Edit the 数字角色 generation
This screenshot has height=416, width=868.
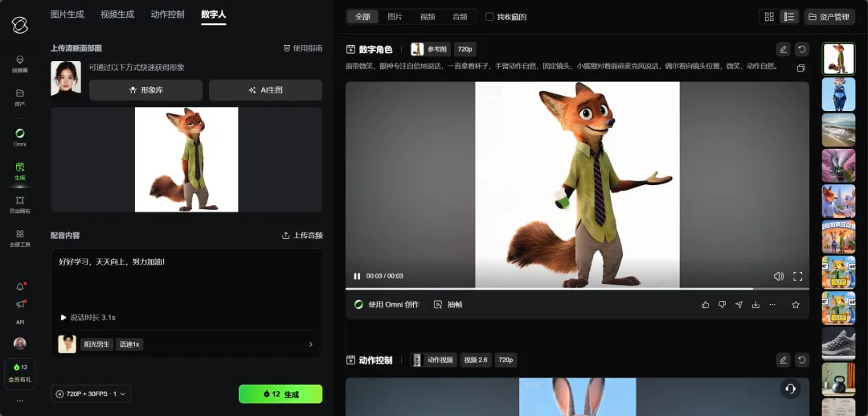784,49
